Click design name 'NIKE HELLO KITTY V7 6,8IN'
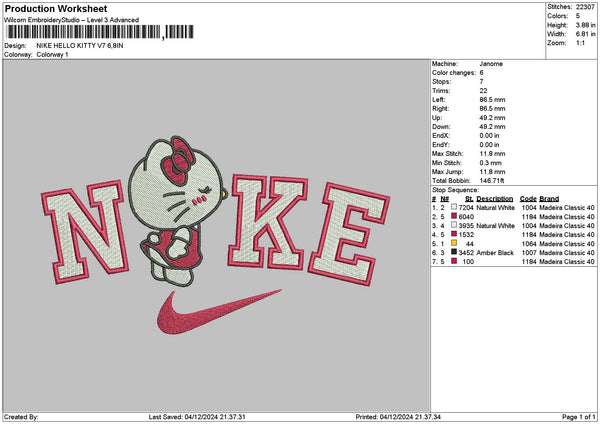Screen dimensions: 600x424 tap(80, 46)
